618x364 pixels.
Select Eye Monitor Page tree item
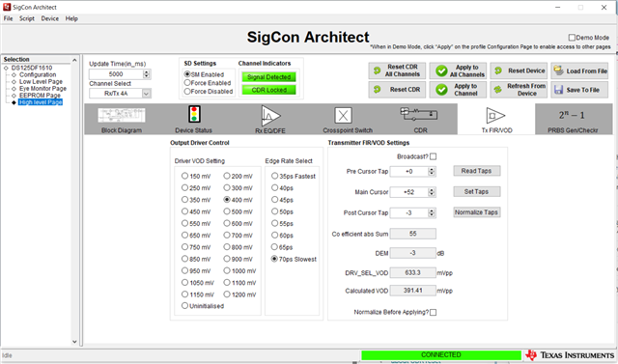pyautogui.click(x=42, y=88)
